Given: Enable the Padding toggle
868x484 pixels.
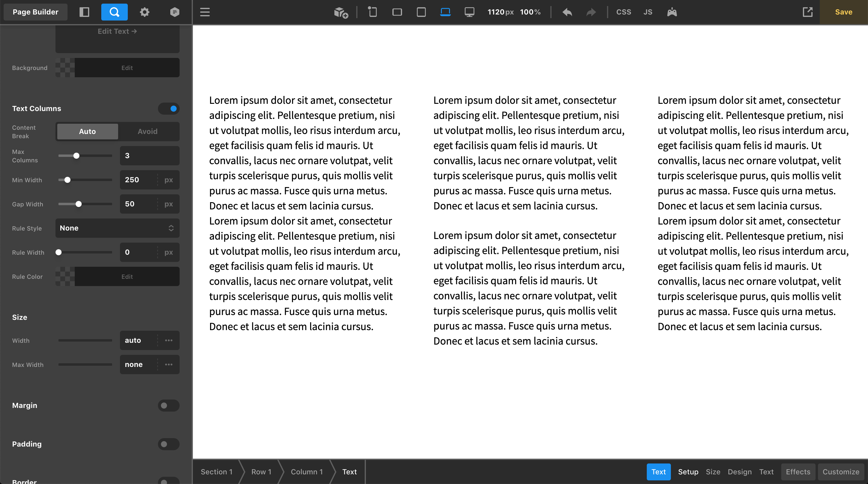Looking at the screenshot, I should 168,444.
